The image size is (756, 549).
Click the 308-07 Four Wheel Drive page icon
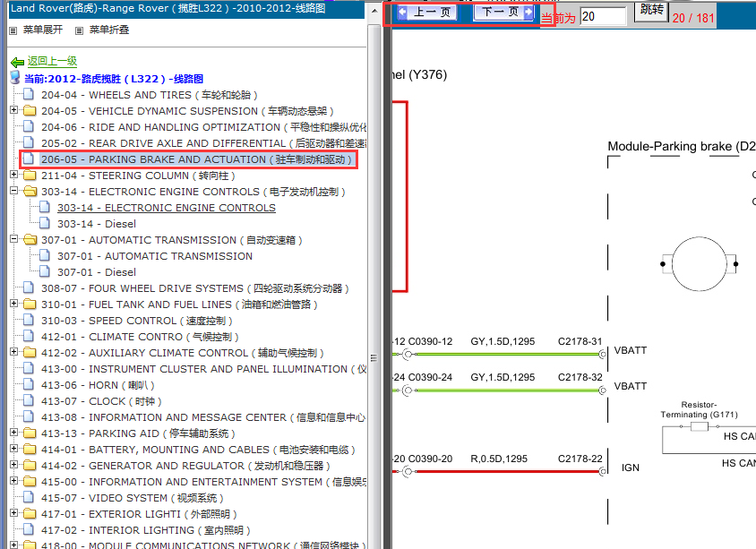[29, 287]
